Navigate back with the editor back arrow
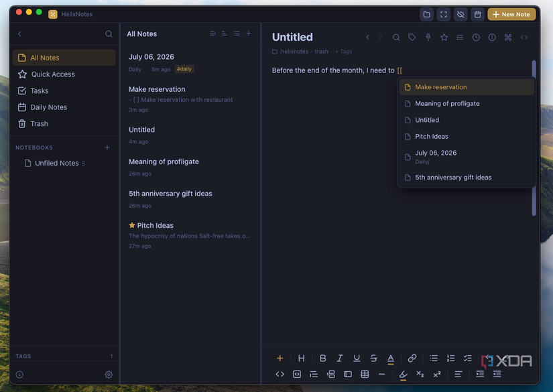553x392 pixels. 367,37
